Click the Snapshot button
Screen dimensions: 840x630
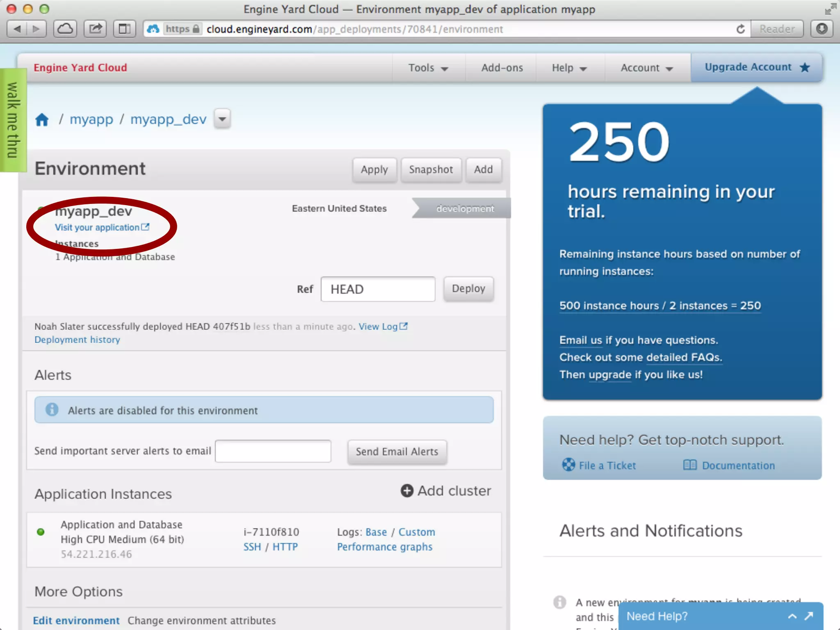[431, 169]
